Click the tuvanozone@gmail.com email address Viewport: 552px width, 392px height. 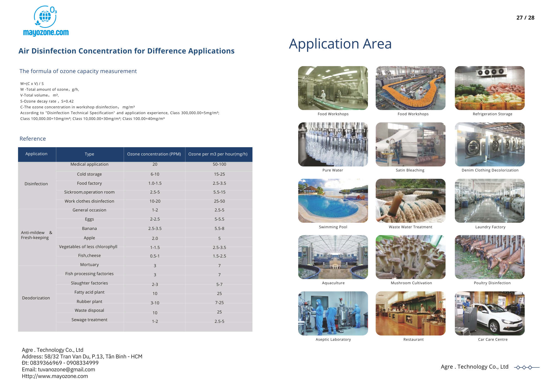tap(66, 369)
